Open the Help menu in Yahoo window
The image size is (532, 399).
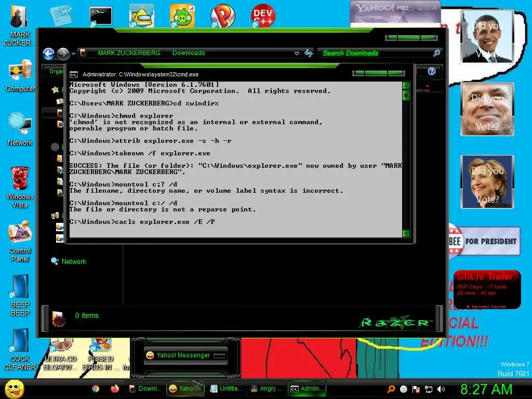coord(395,17)
